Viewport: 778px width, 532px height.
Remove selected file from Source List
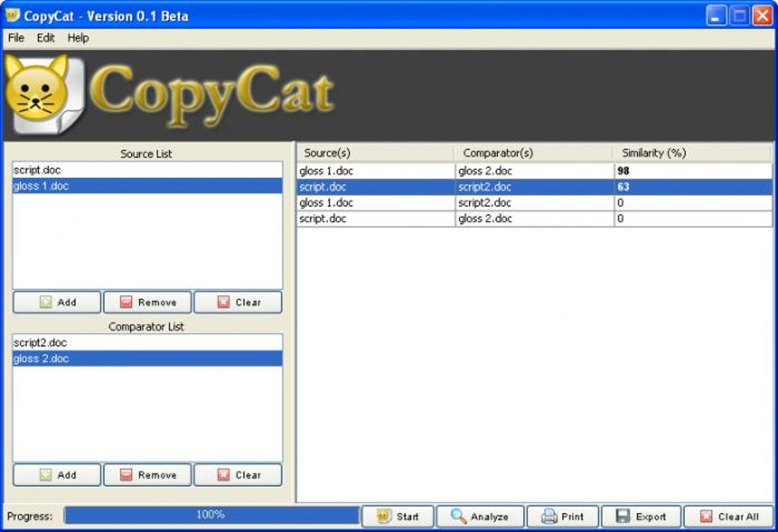[x=147, y=302]
